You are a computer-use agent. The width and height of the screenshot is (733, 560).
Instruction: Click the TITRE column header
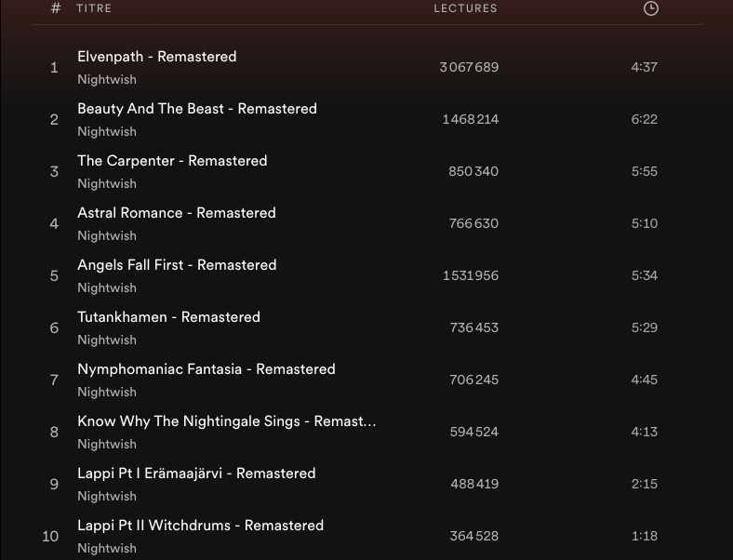pyautogui.click(x=94, y=8)
